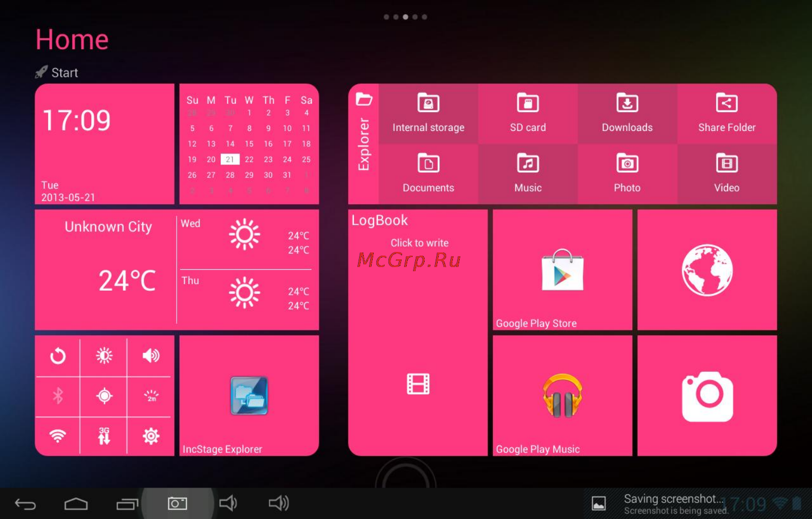Switch to the second page indicator dot
The width and height of the screenshot is (812, 519).
coord(396,17)
